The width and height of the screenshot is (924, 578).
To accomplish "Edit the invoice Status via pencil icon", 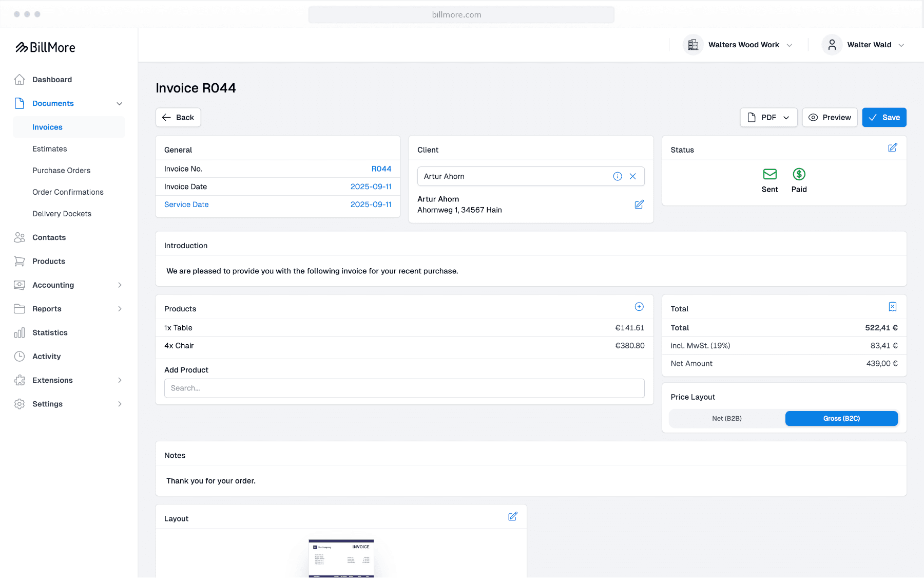I will click(893, 147).
